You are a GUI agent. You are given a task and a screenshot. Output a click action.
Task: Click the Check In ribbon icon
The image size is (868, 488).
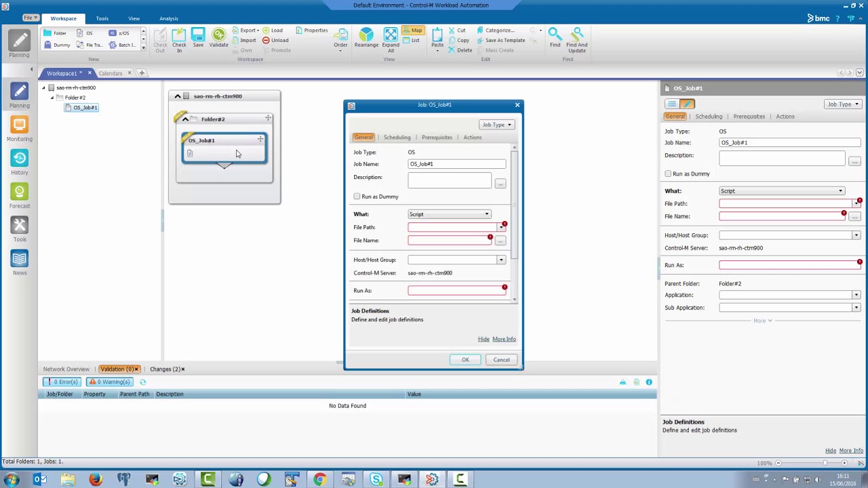(x=179, y=40)
